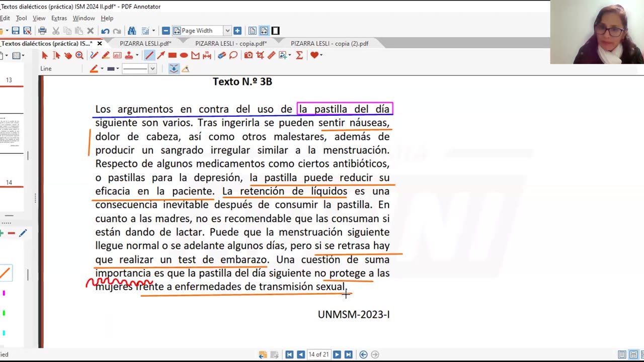The image size is (644, 362).
Task: Select the Text box tool
Action: (x=117, y=55)
